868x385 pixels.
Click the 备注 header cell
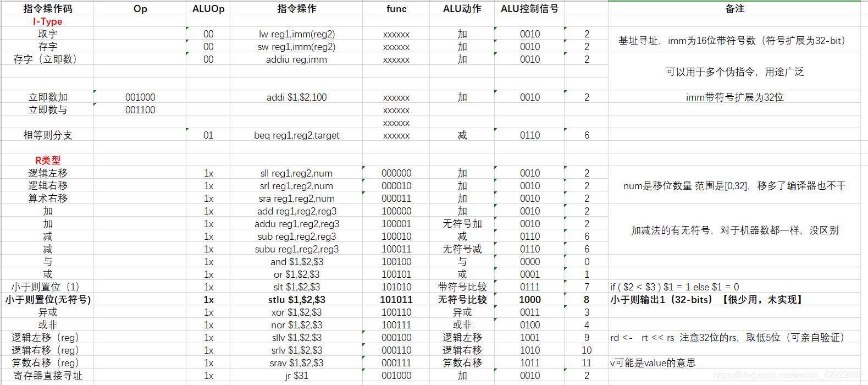tap(734, 9)
